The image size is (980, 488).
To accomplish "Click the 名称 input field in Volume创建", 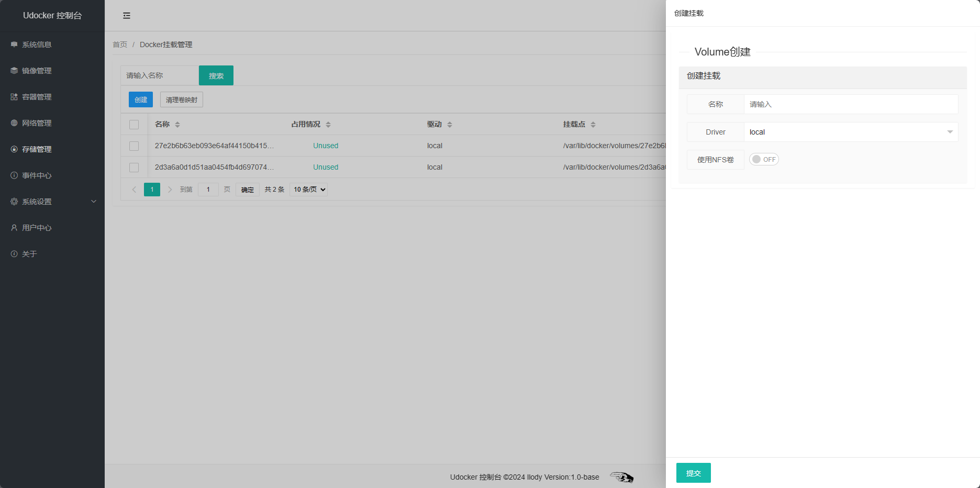I will 851,104.
